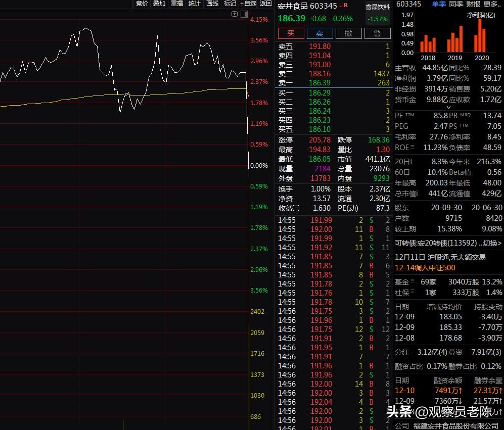Click the 现量 value 2184
The width and height of the screenshot is (504, 430).
(323, 169)
